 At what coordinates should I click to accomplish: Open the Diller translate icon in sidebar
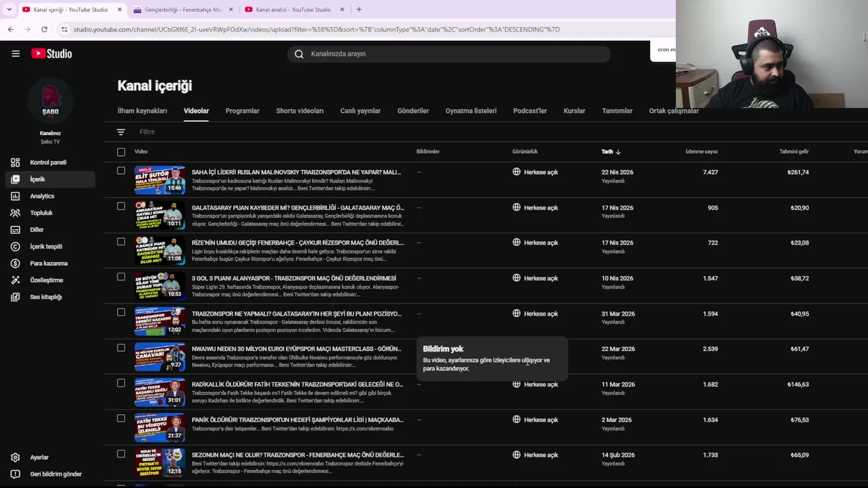tap(15, 230)
